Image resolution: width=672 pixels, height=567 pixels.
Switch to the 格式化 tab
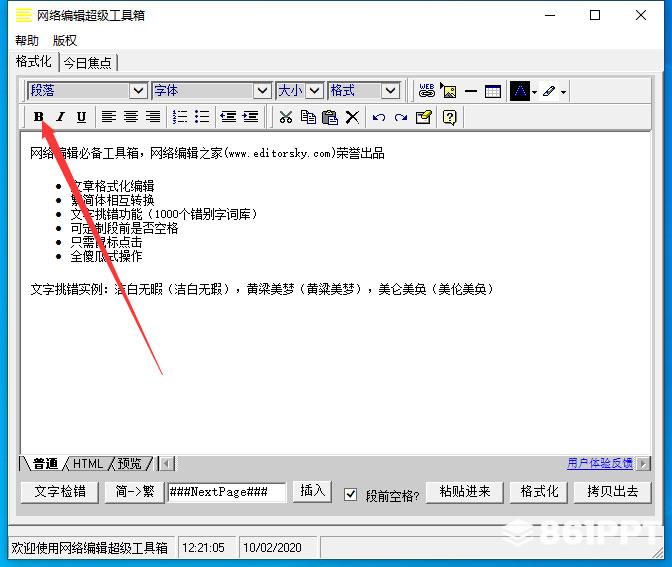33,62
